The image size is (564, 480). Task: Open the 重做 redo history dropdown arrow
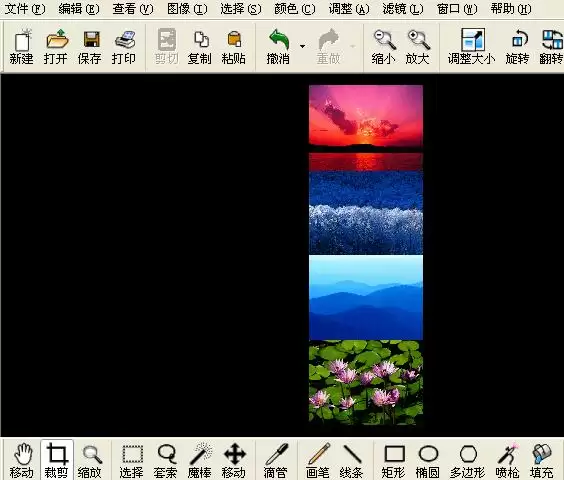(353, 46)
